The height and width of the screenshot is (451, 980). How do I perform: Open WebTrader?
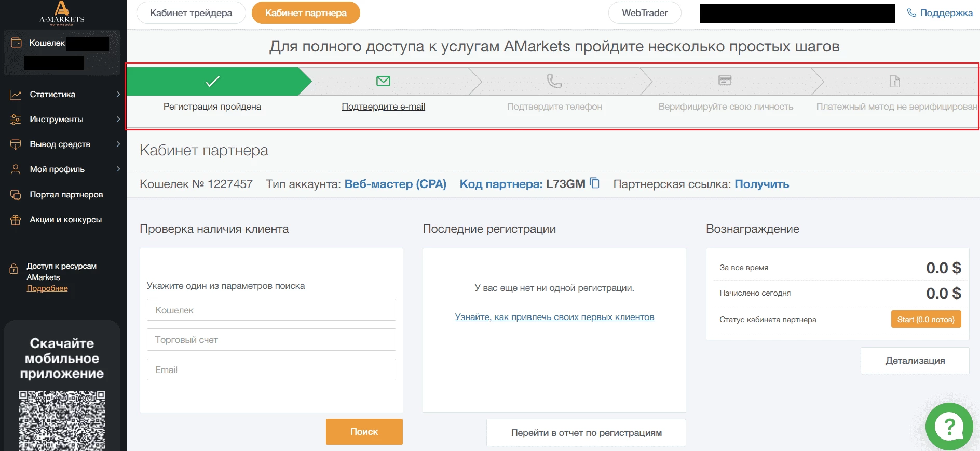[645, 13]
